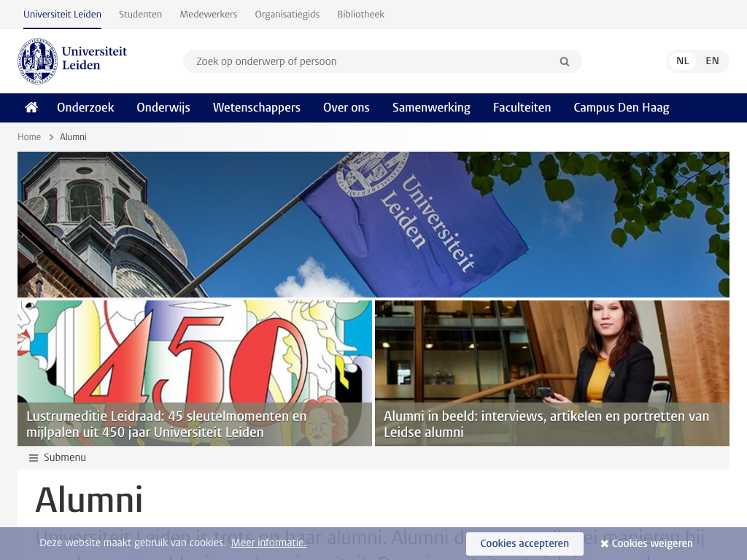The width and height of the screenshot is (747, 560).
Task: Click the Submenu hamburger icon
Action: click(x=34, y=458)
